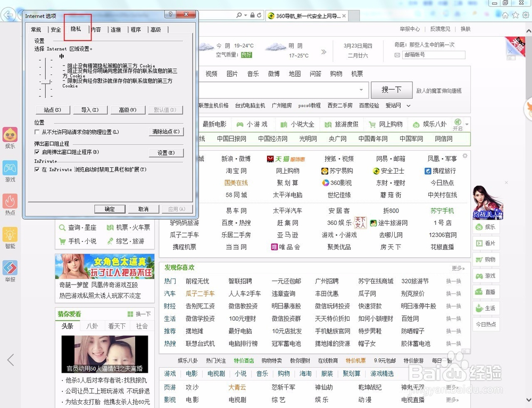Select the 视频 search category
The image size is (532, 408).
(x=211, y=74)
